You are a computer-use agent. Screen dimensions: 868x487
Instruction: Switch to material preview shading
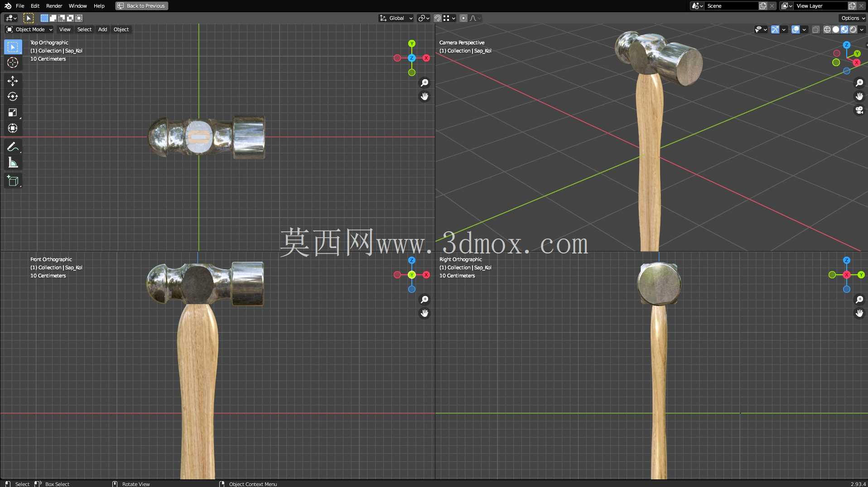pos(844,29)
